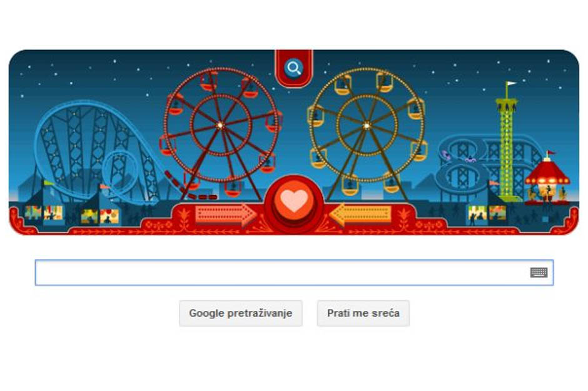Click the Prati me sreća button
Image resolution: width=588 pixels, height=391 pixels.
tap(363, 313)
